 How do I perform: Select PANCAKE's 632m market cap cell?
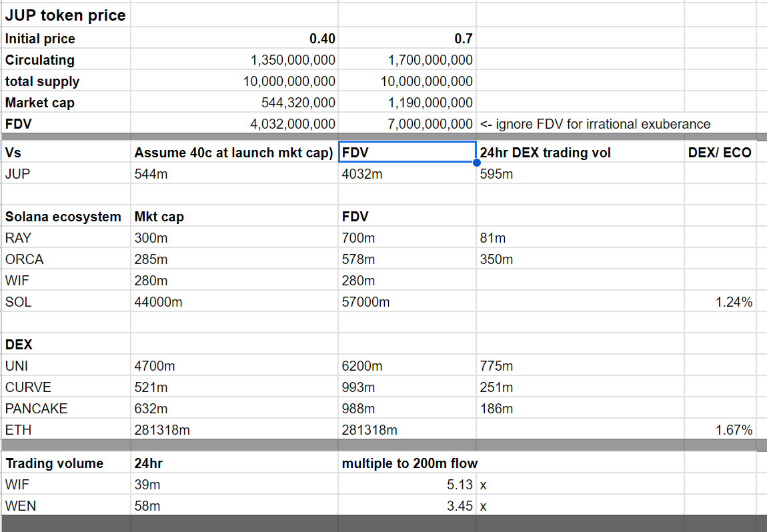pos(234,408)
